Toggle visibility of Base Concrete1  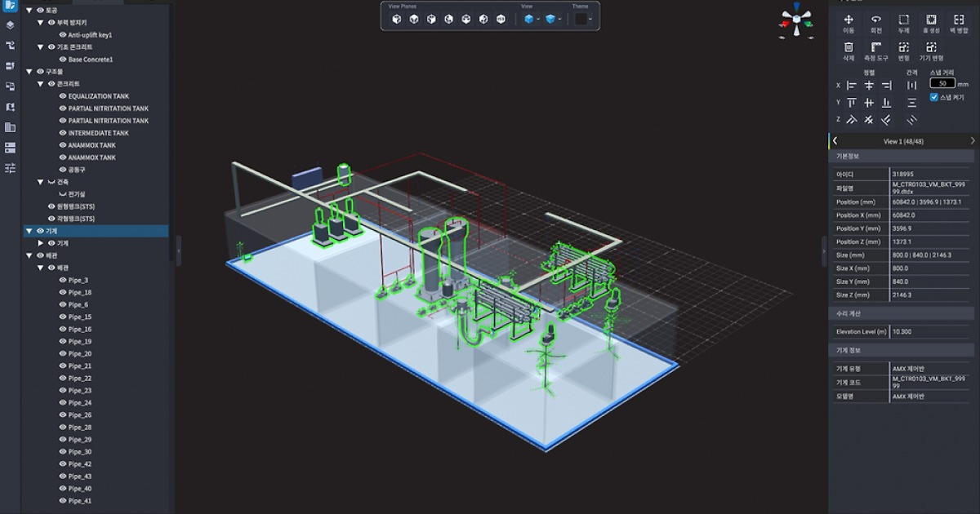tap(62, 60)
